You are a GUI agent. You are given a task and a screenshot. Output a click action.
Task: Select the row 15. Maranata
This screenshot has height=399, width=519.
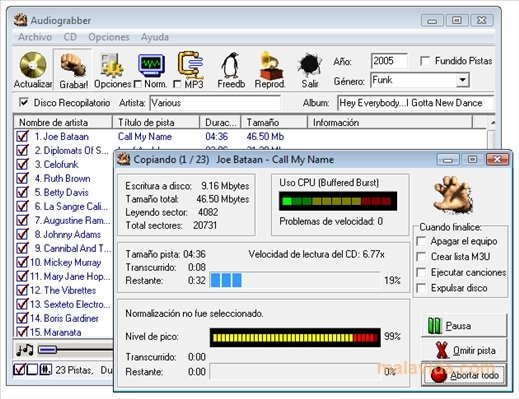pyautogui.click(x=55, y=332)
